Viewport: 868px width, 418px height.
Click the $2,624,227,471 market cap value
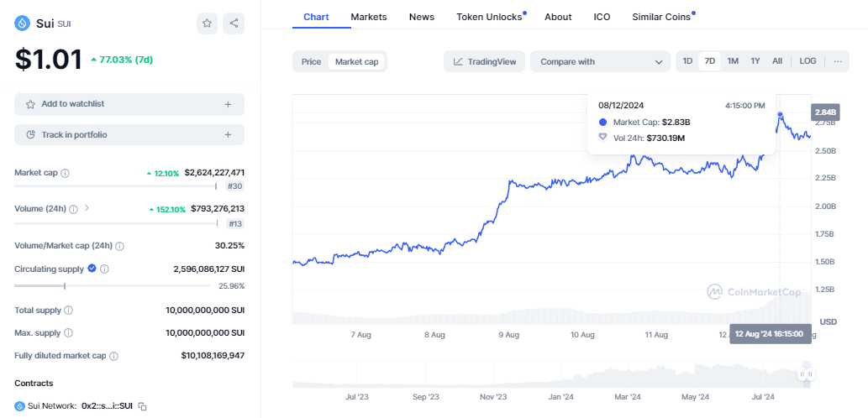click(214, 173)
